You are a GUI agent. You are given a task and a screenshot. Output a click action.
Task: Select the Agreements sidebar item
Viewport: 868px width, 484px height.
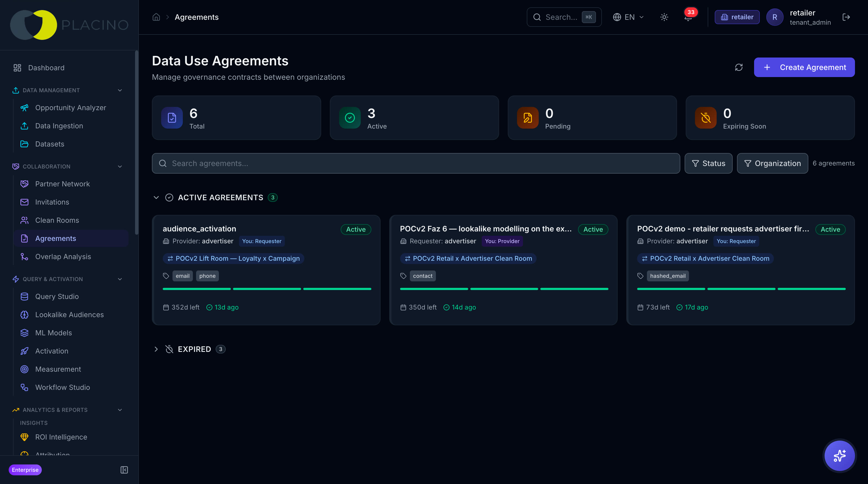tap(71, 238)
